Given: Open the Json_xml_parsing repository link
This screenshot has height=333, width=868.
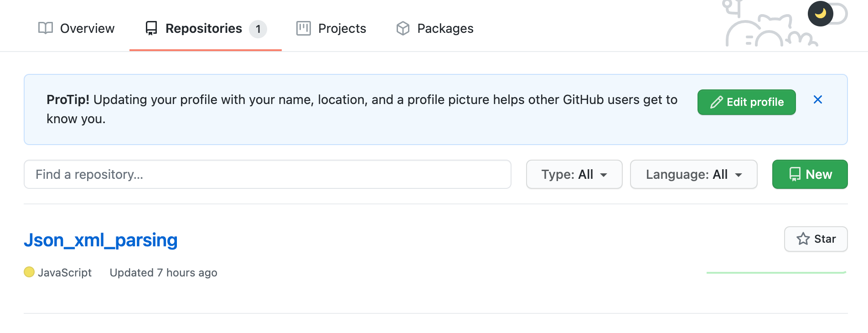Looking at the screenshot, I should click(101, 240).
